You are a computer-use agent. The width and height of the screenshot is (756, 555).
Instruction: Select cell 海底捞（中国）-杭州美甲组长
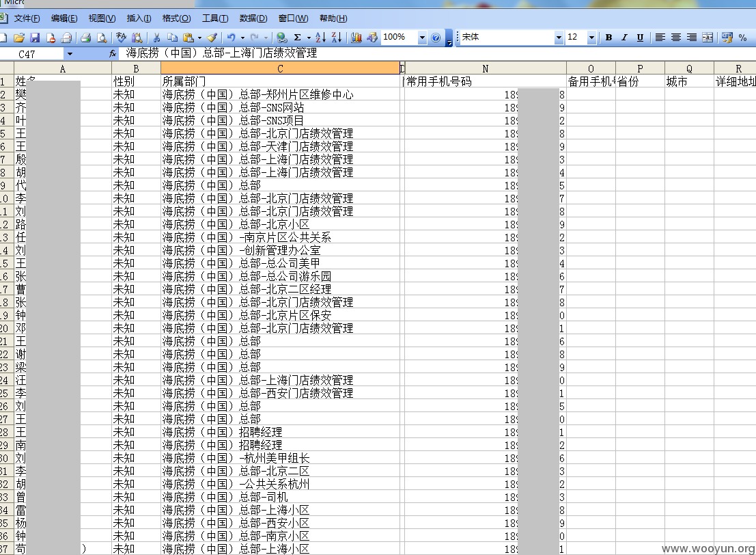click(280, 458)
